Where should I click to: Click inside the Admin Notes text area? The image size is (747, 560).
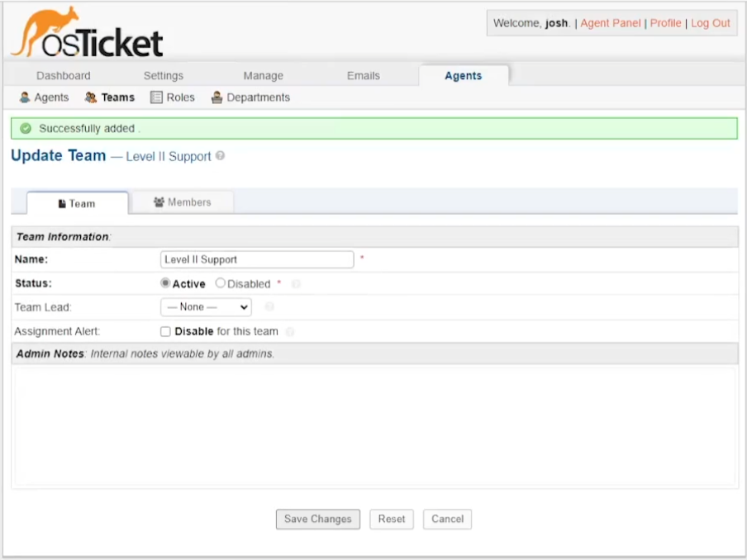click(372, 421)
